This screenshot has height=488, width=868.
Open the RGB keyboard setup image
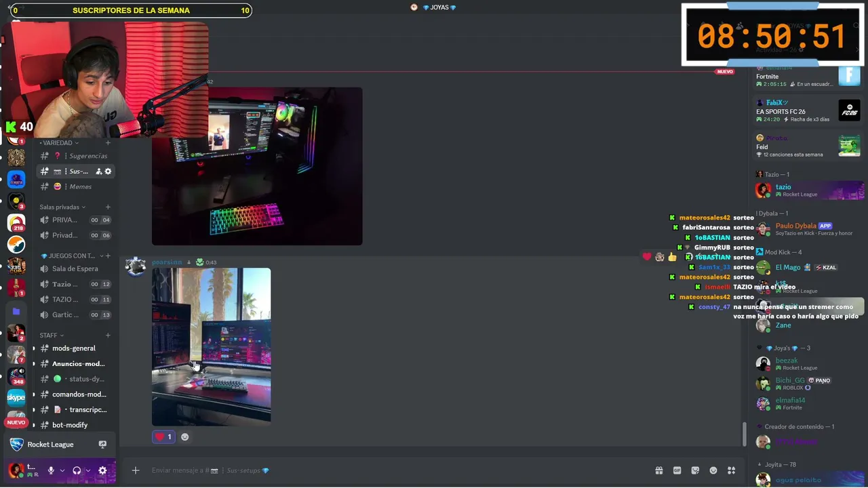click(x=257, y=166)
